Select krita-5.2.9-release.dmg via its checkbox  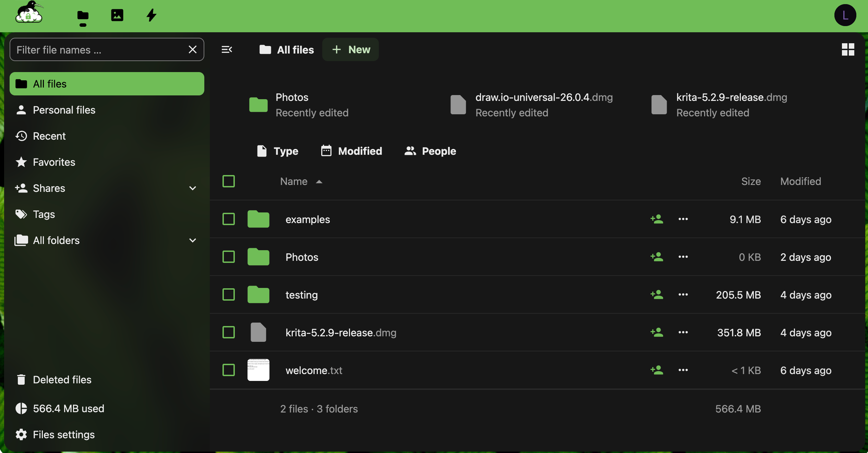tap(228, 332)
